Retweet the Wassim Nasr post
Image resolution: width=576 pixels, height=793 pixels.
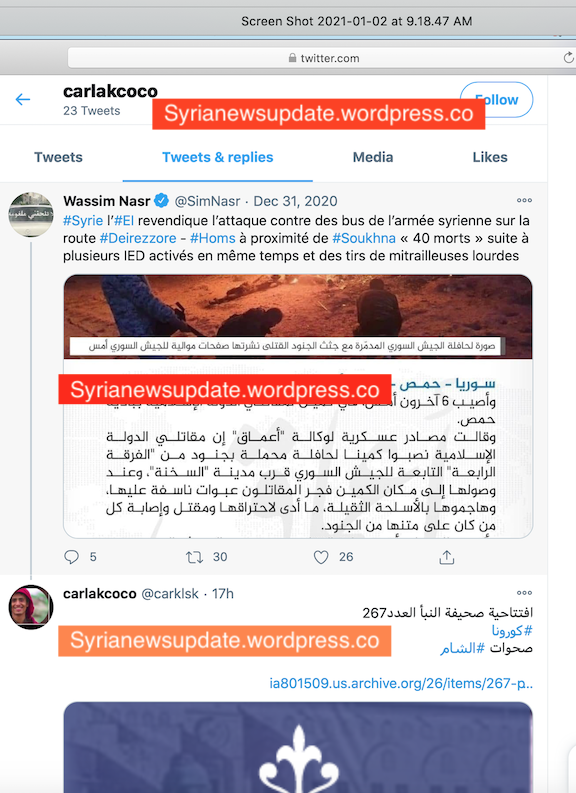(194, 557)
